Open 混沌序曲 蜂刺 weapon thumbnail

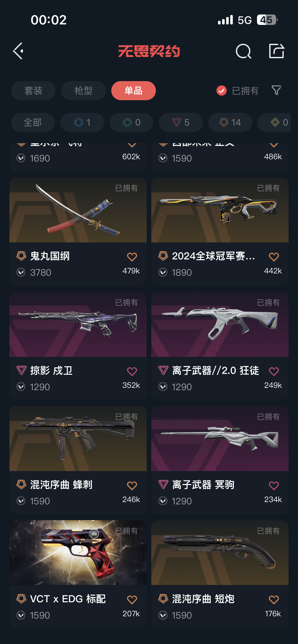(x=78, y=438)
